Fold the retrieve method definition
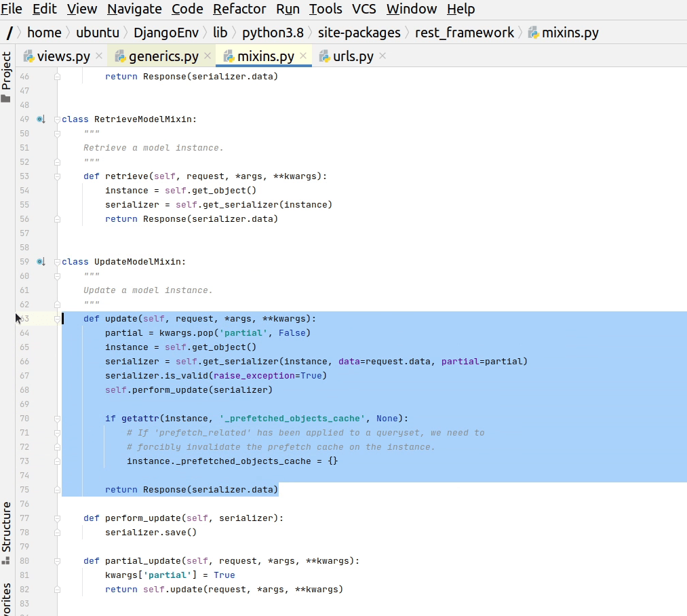Screen dimensions: 687x616 58,176
